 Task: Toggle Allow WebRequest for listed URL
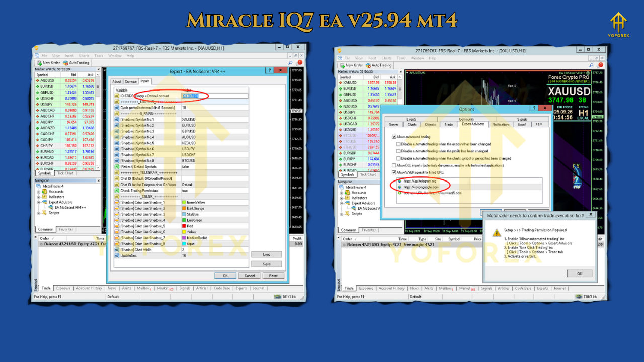coord(393,172)
